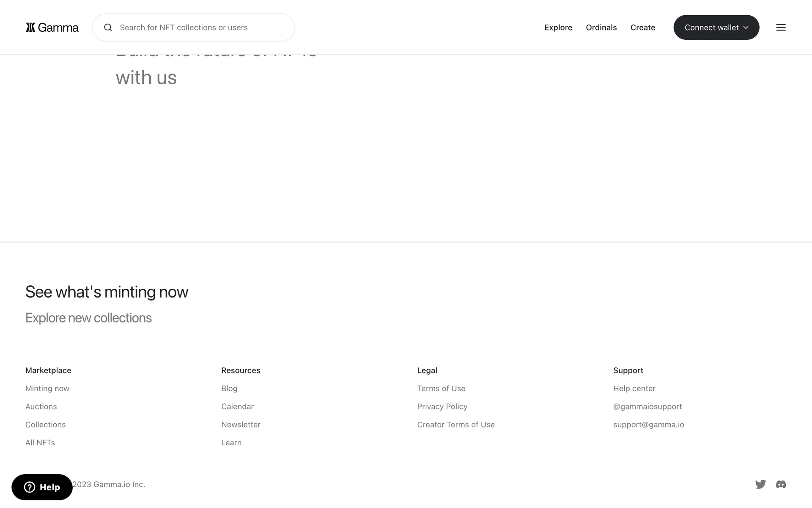Open the Calendar resource link
The width and height of the screenshot is (812, 508).
[237, 407]
